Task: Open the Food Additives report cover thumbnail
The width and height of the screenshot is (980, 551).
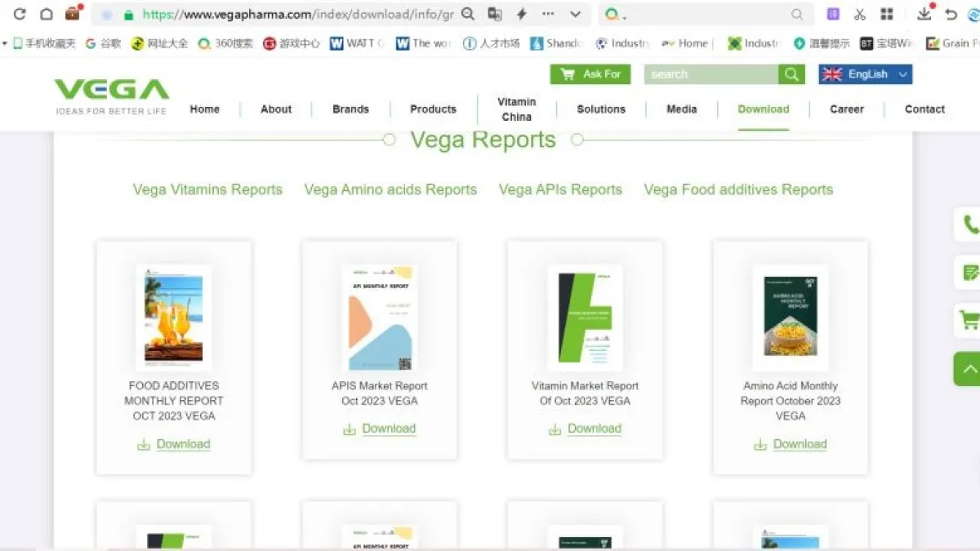Action: 174,318
